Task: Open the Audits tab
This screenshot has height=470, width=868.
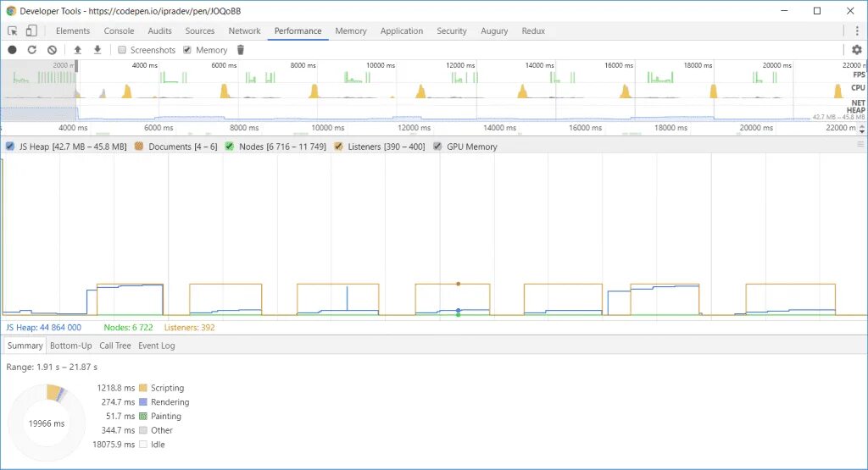Action: click(159, 31)
